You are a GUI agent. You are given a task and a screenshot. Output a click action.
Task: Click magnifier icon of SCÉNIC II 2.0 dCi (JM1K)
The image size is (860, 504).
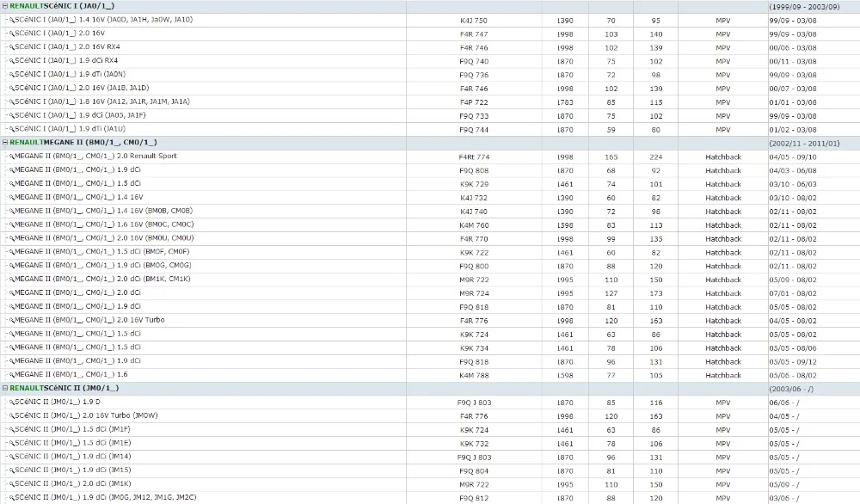pos(11,485)
